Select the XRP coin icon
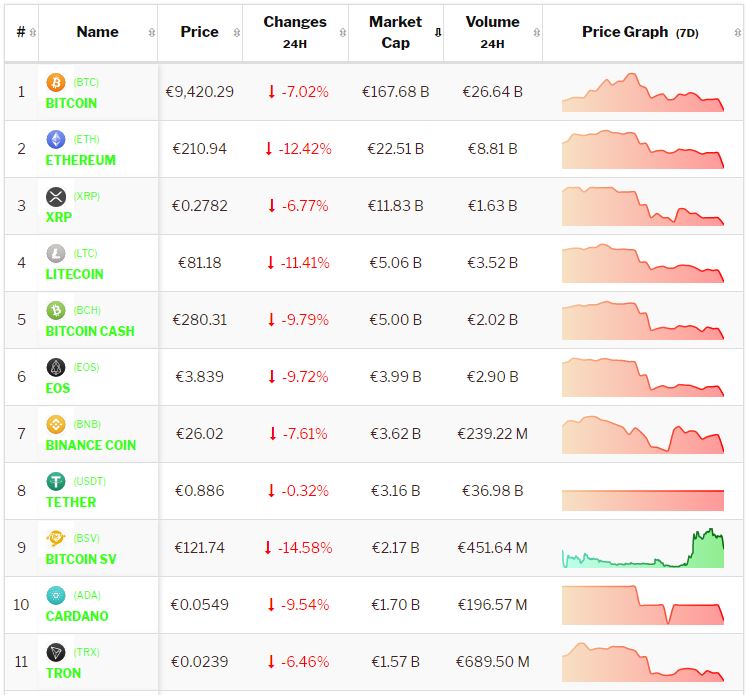749x695 pixels. pyautogui.click(x=56, y=196)
